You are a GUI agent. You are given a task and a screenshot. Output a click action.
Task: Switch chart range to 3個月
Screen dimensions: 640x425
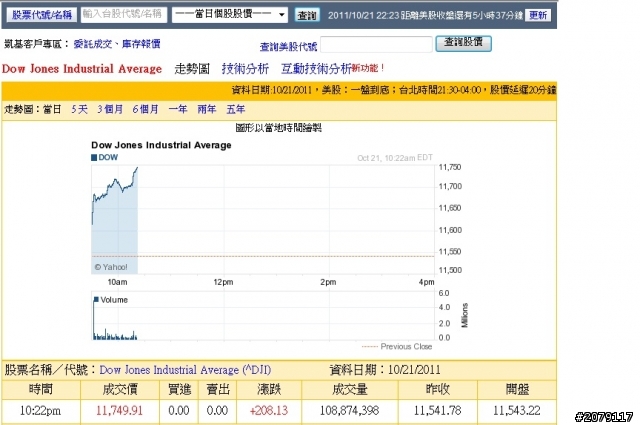point(110,109)
